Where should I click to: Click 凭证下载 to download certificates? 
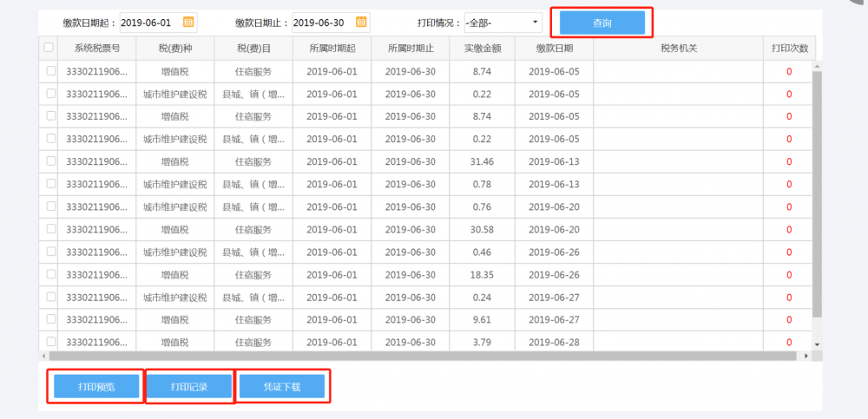[x=281, y=386]
